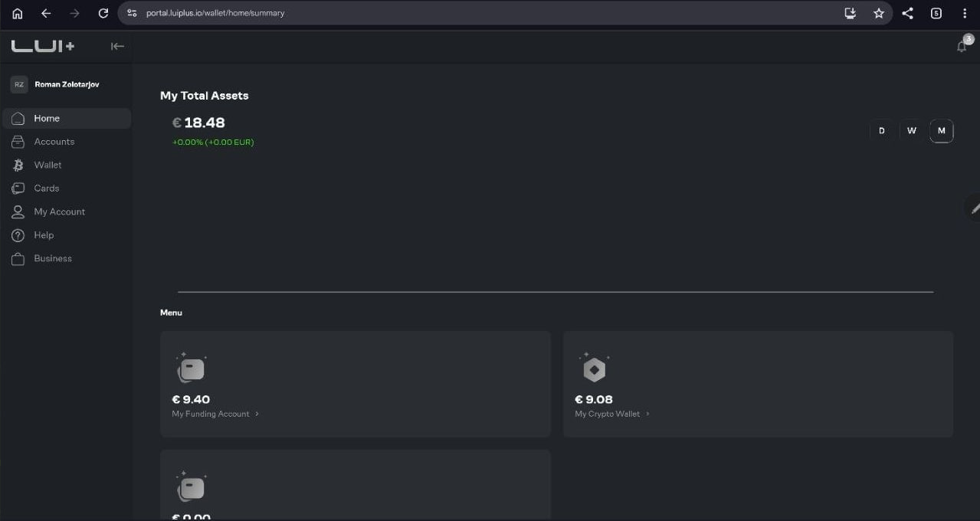
Task: Click the Cards sidebar icon
Action: (18, 188)
